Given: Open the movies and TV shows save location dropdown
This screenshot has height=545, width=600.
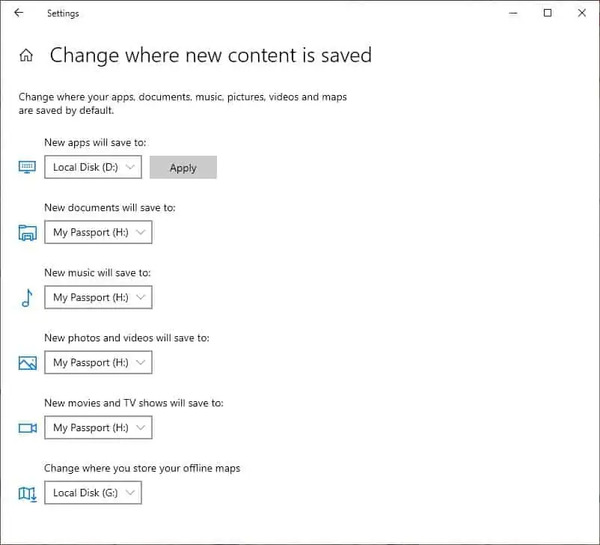Looking at the screenshot, I should (x=98, y=428).
